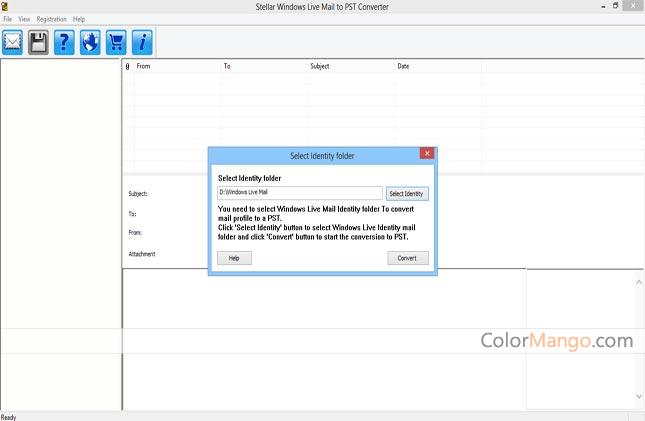Close the Select Identity folder dialog
Image resolution: width=645 pixels, height=421 pixels.
click(x=427, y=154)
